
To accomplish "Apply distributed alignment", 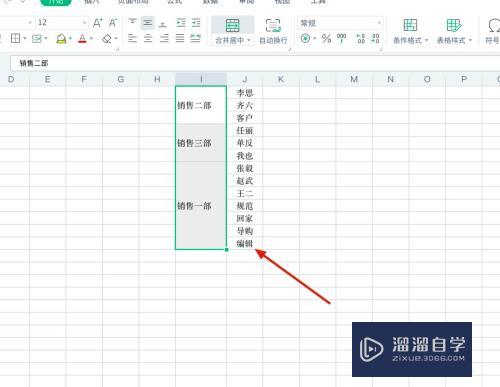I will point(195,38).
